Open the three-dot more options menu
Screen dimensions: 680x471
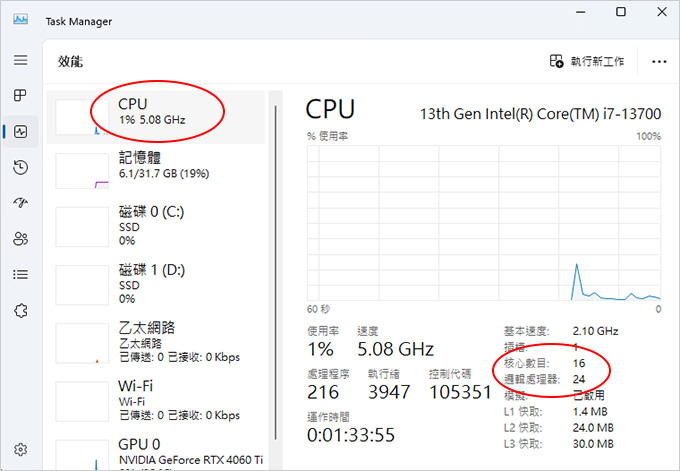click(659, 62)
